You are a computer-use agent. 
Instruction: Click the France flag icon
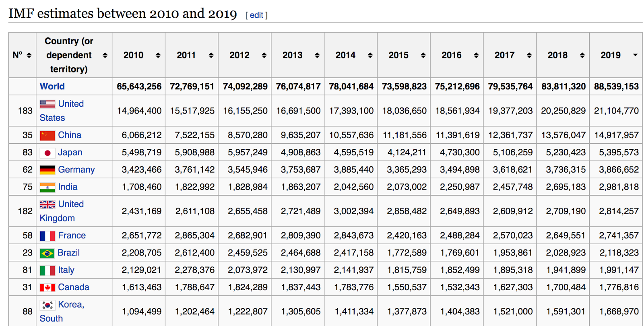(47, 236)
